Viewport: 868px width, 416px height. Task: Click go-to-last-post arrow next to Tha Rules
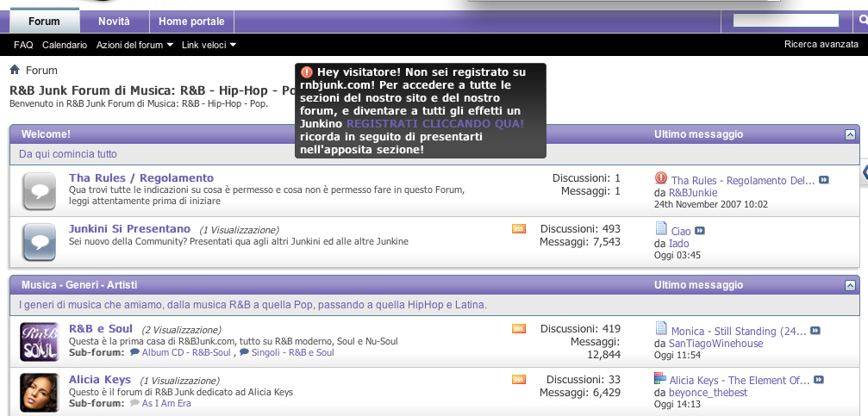[x=824, y=180]
